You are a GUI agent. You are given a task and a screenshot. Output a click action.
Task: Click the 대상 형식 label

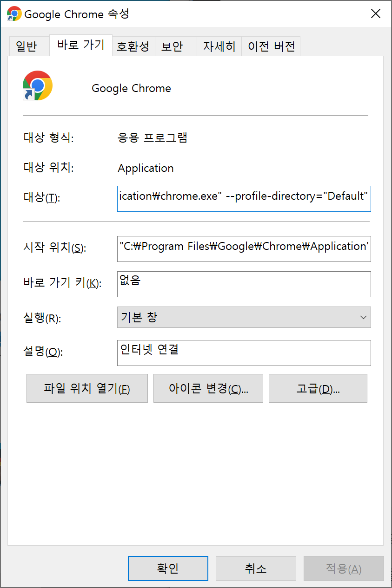click(49, 138)
